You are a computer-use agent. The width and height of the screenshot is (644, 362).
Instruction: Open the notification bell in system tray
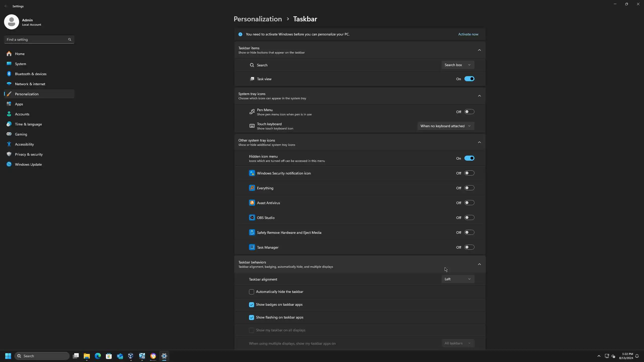(637, 356)
